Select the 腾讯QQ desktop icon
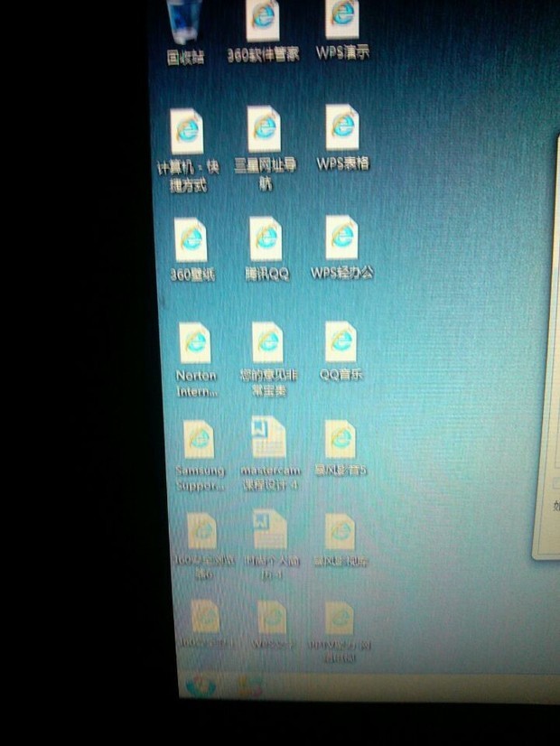The image size is (560, 746). coord(266,238)
